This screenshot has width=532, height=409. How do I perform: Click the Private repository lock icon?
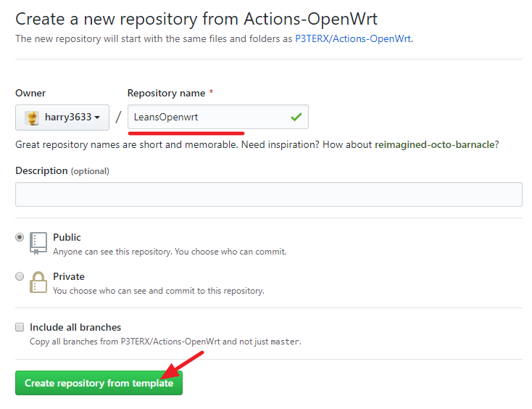tap(38, 282)
